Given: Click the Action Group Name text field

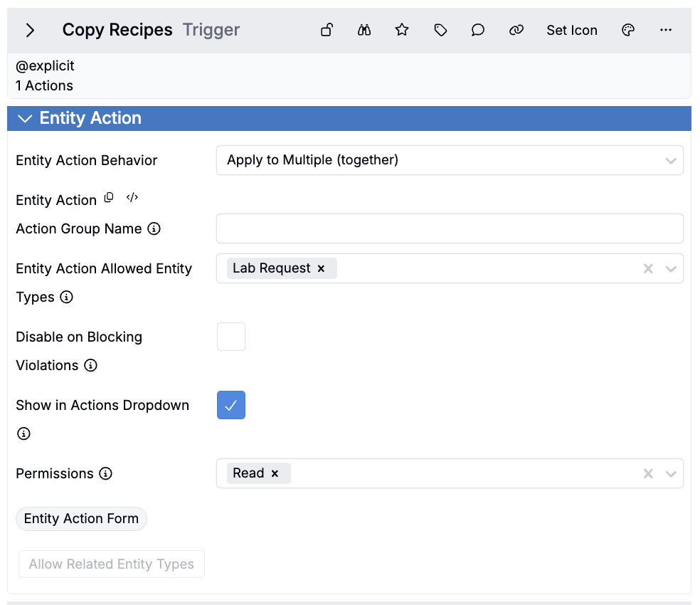Looking at the screenshot, I should point(450,228).
